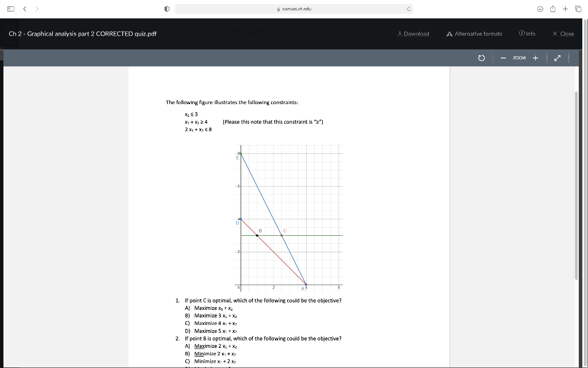Navigate back in browser history
Screen dimensions: 588x368
click(x=24, y=9)
